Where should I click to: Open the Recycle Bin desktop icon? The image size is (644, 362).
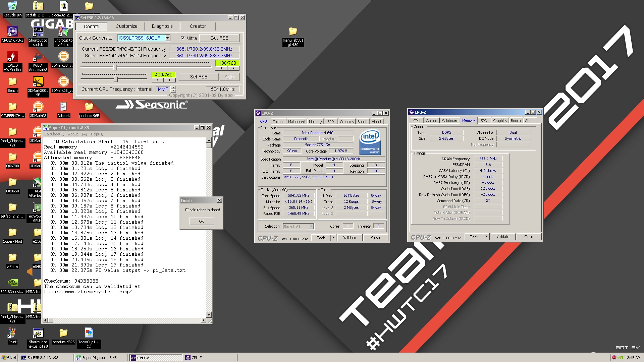click(x=12, y=9)
